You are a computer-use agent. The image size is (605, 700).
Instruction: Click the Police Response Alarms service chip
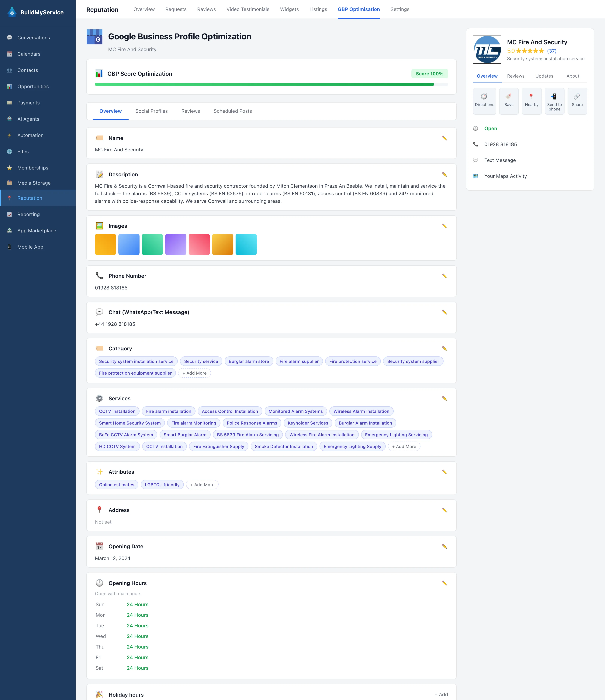point(252,423)
